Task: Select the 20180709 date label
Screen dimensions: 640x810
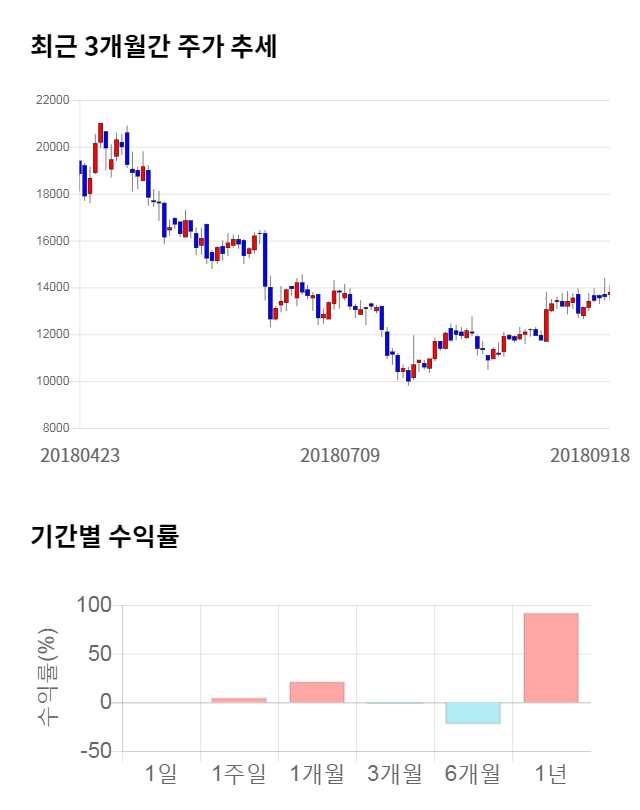Action: coord(340,455)
